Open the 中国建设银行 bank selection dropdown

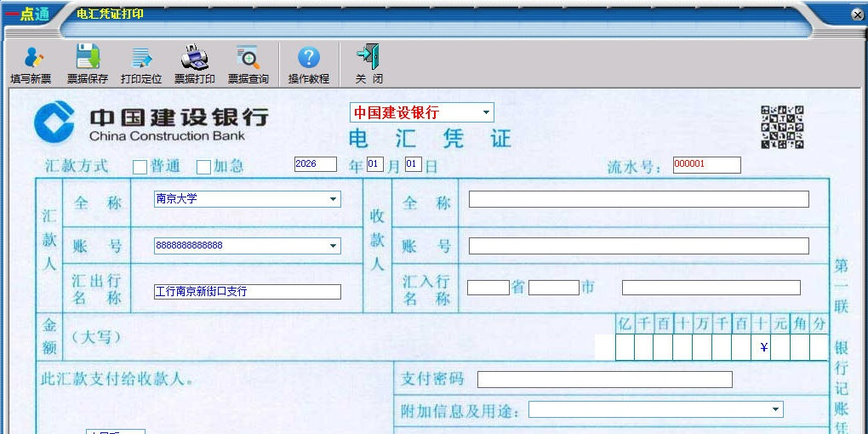point(486,112)
